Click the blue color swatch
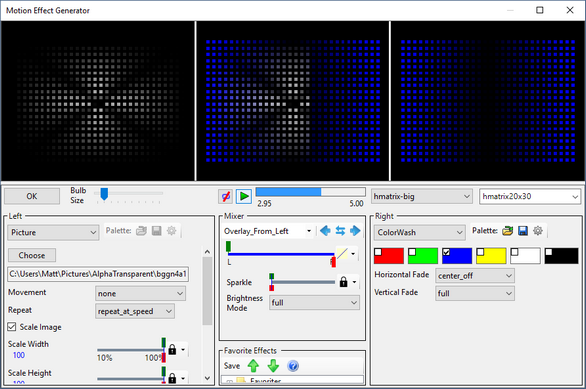The height and width of the screenshot is (389, 586). (457, 256)
